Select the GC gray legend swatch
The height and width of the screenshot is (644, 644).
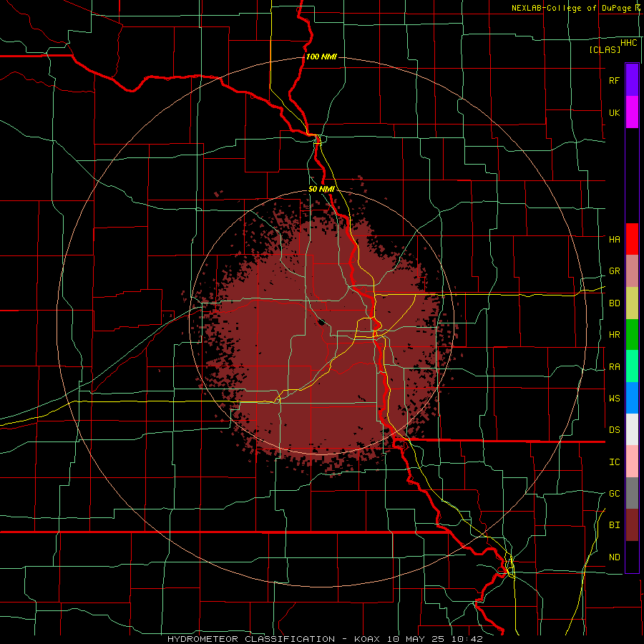click(632, 493)
